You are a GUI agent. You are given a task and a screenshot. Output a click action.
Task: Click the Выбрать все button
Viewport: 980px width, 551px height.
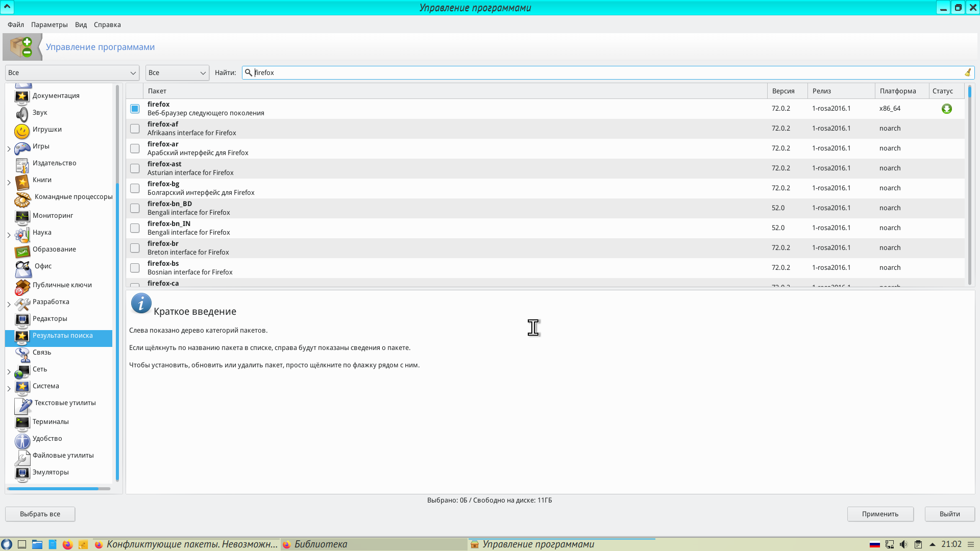point(40,514)
